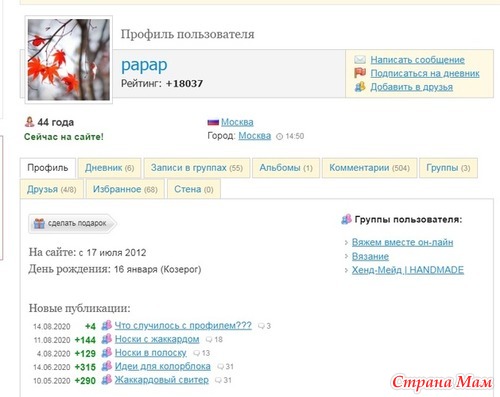Open the Вяжем вместе он-лайн group link
Screen dimensions: 500x397
402,242
